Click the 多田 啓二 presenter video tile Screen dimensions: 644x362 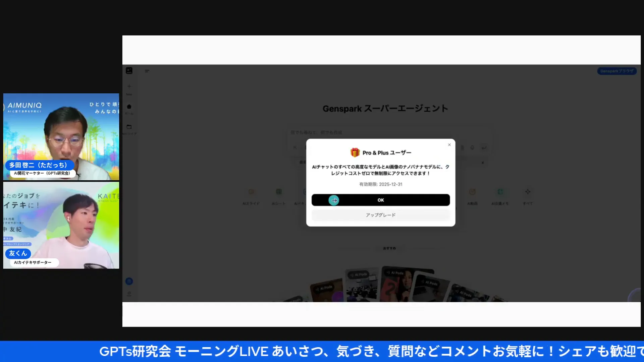[x=61, y=137]
